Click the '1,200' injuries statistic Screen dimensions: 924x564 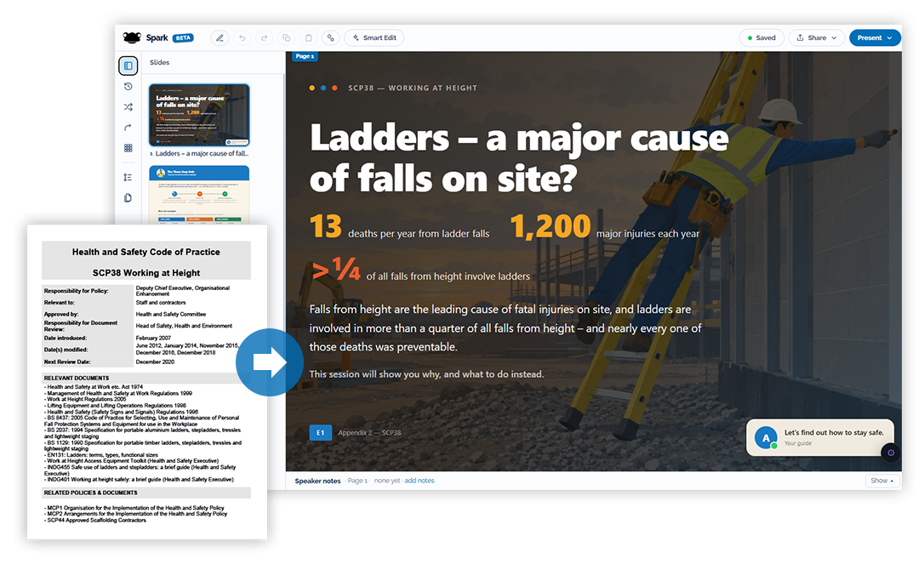coord(550,226)
